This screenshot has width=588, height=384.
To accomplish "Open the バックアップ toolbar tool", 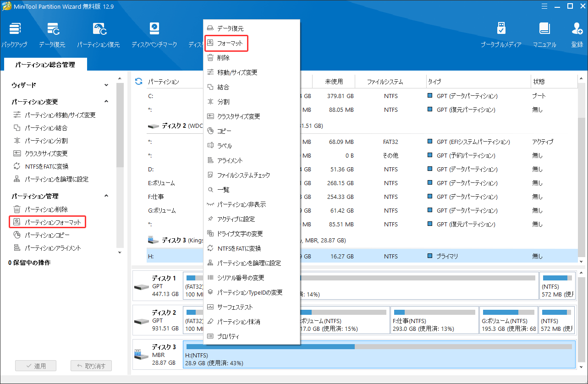I will click(x=14, y=35).
